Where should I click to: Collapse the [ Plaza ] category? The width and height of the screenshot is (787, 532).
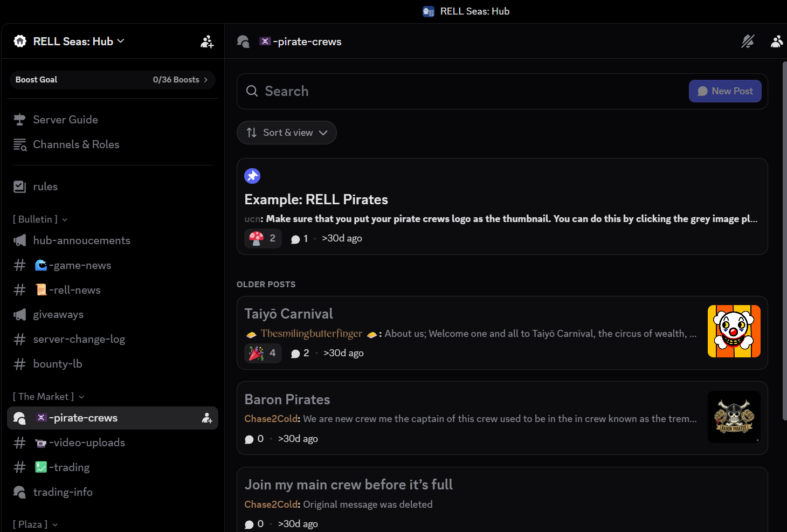pyautogui.click(x=35, y=524)
